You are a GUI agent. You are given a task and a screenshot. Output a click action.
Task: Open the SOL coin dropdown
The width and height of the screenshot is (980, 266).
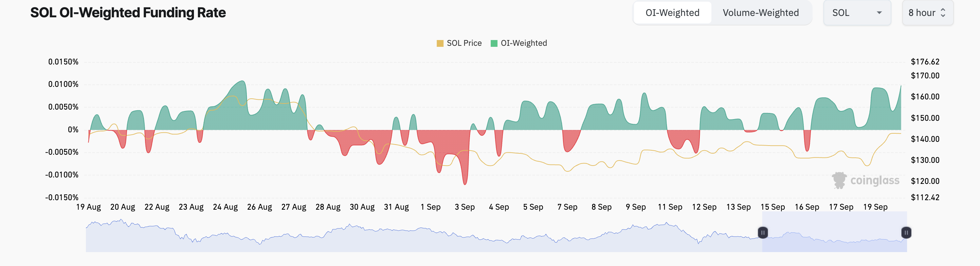(x=857, y=13)
